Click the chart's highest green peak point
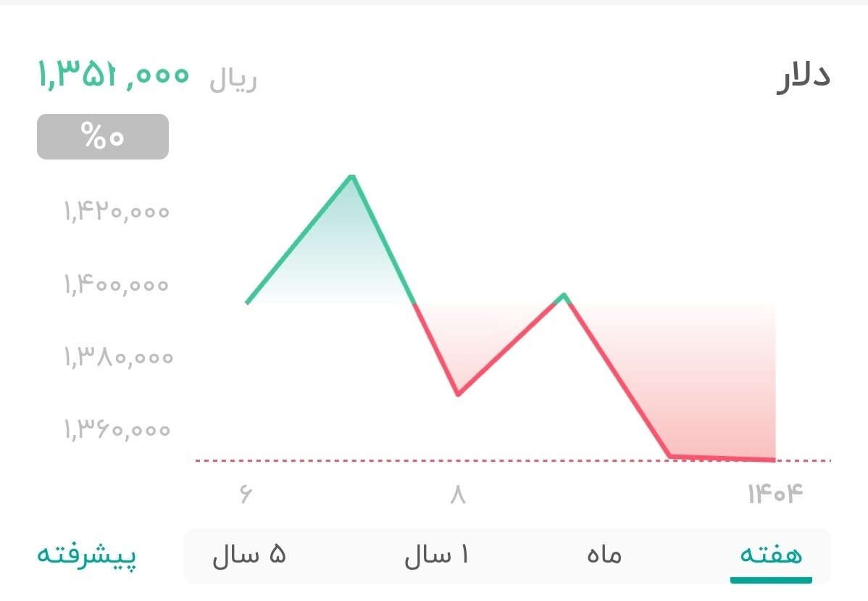This screenshot has width=868, height=601. click(x=352, y=176)
